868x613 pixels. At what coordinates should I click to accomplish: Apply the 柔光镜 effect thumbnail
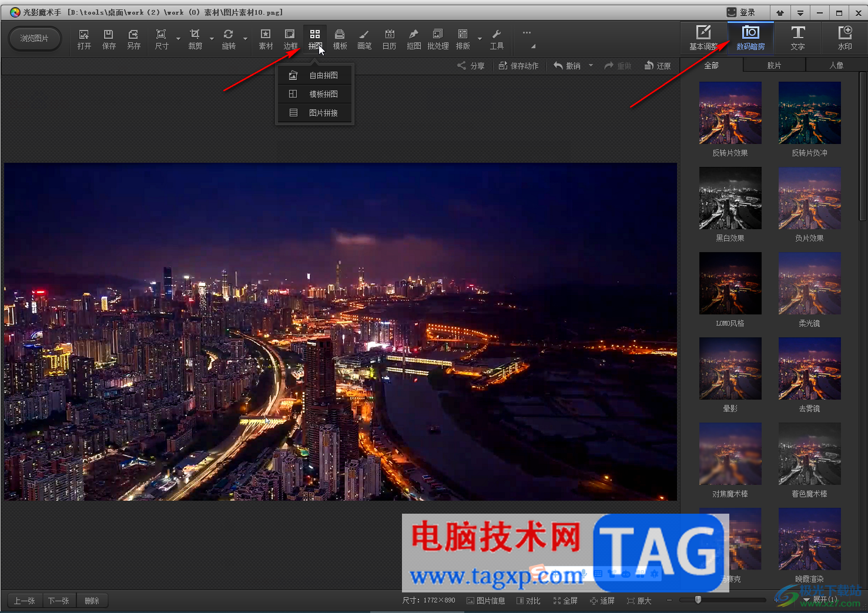point(810,283)
